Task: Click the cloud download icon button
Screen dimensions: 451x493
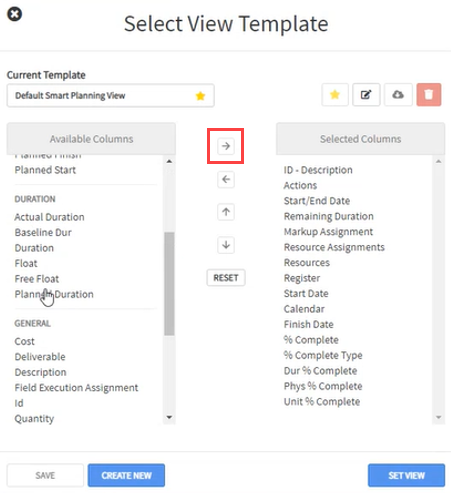Action: [398, 95]
